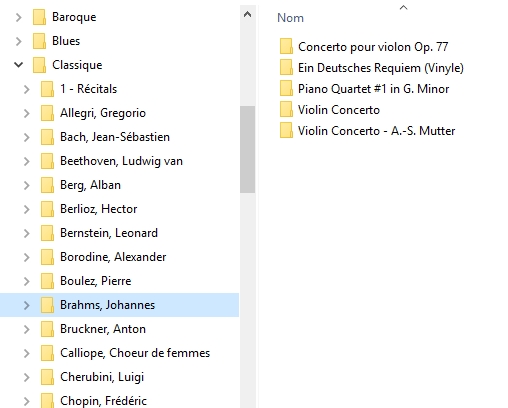
Task: Expand Boulez, Pierre chevron
Action: (27, 281)
